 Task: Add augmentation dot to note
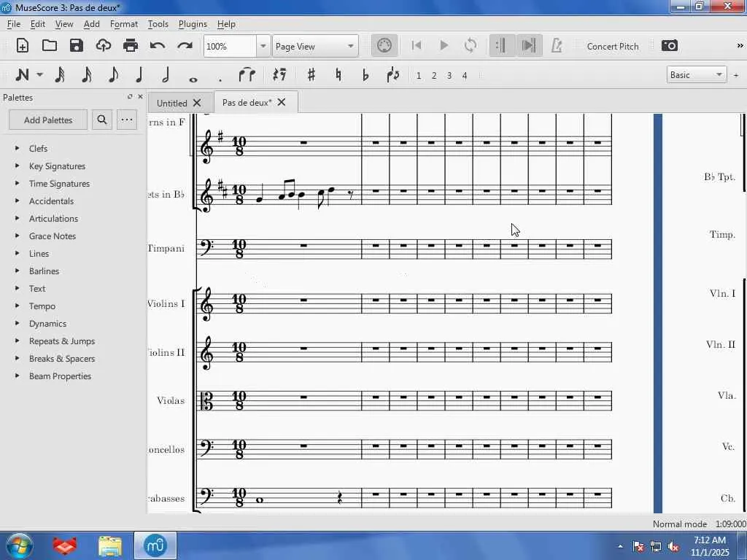point(220,80)
